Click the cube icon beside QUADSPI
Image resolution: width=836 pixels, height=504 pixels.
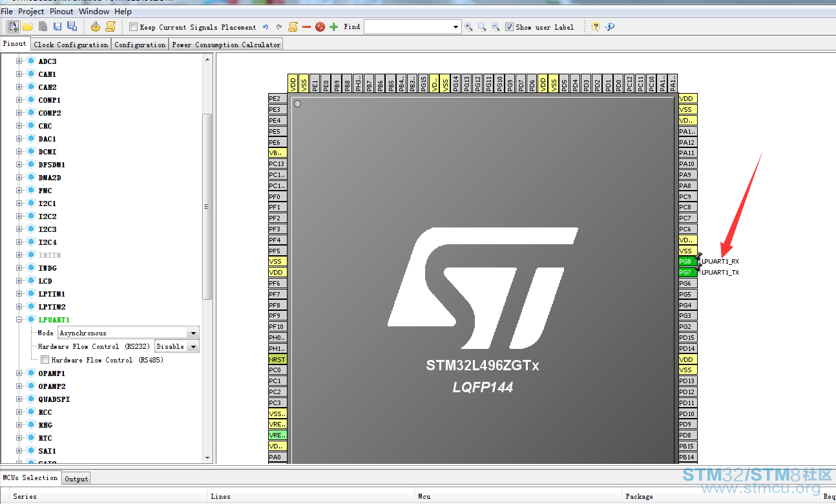pyautogui.click(x=31, y=399)
